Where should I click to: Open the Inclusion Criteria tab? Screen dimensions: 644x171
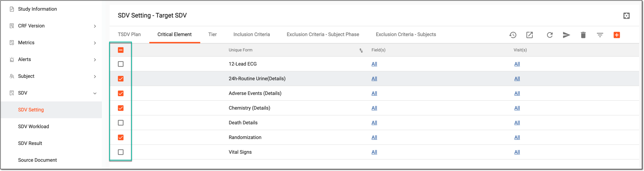pos(252,35)
